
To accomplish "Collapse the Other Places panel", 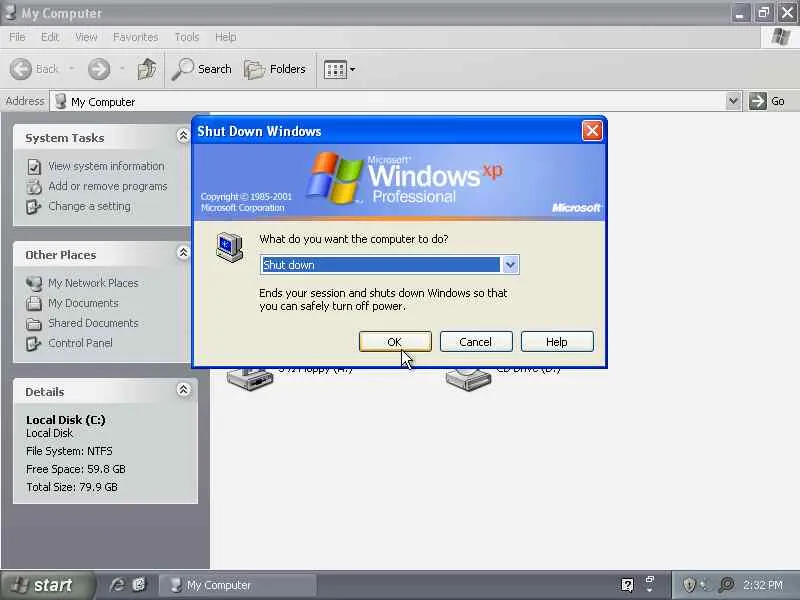I will [183, 253].
